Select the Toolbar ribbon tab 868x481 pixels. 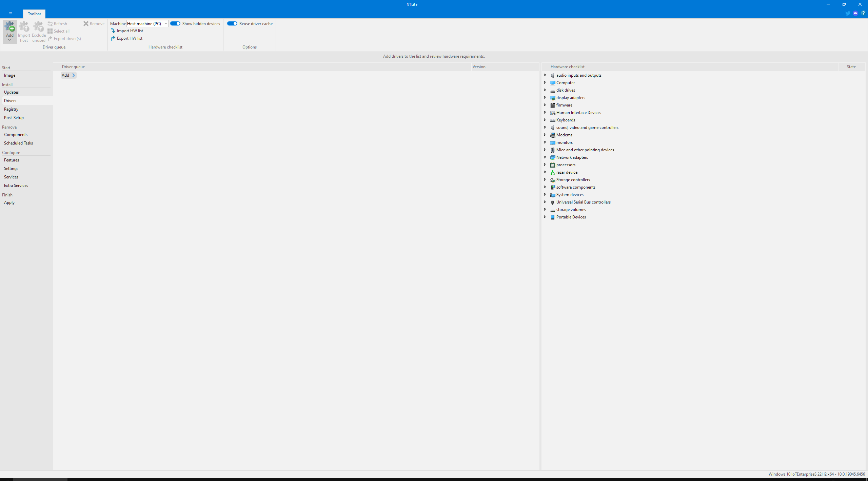(x=34, y=14)
